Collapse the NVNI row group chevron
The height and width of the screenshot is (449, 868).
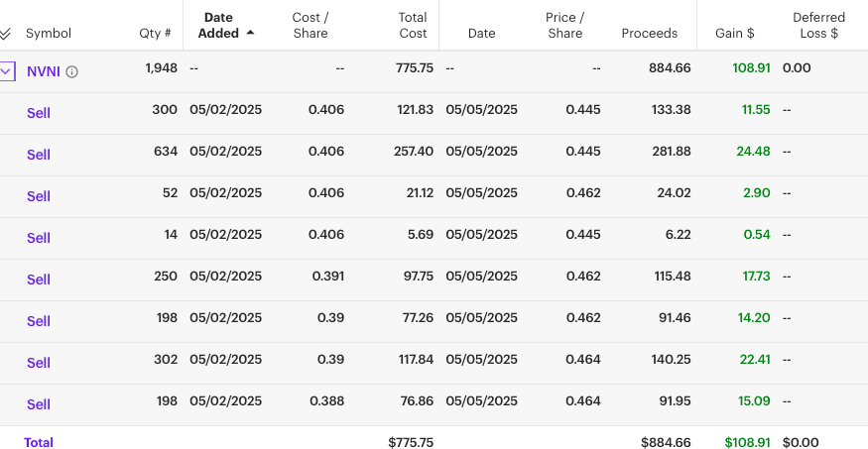[7, 71]
